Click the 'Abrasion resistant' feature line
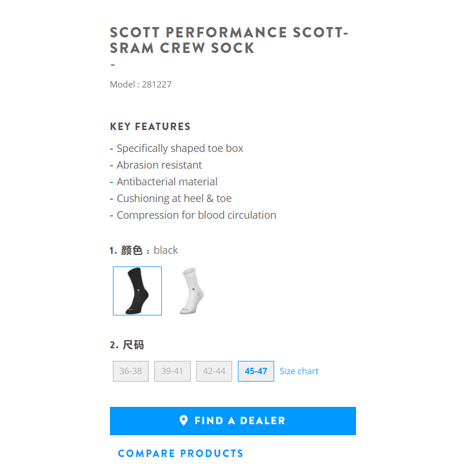 (159, 165)
